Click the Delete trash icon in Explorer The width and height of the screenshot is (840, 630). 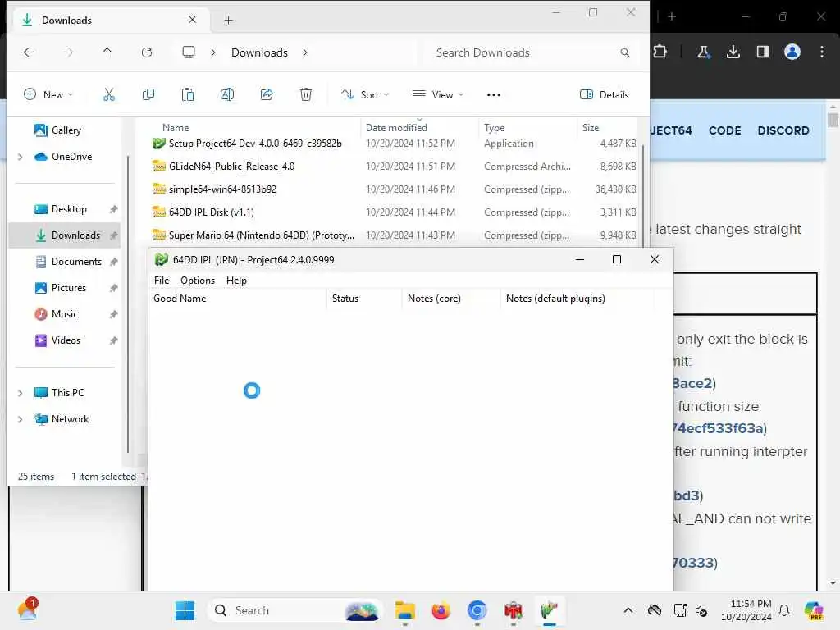[306, 95]
